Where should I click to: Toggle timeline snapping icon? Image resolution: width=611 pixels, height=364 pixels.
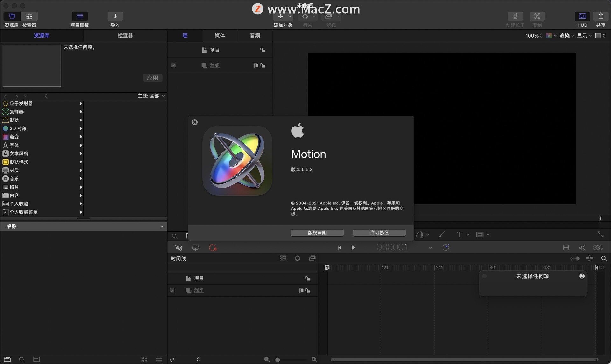point(589,258)
